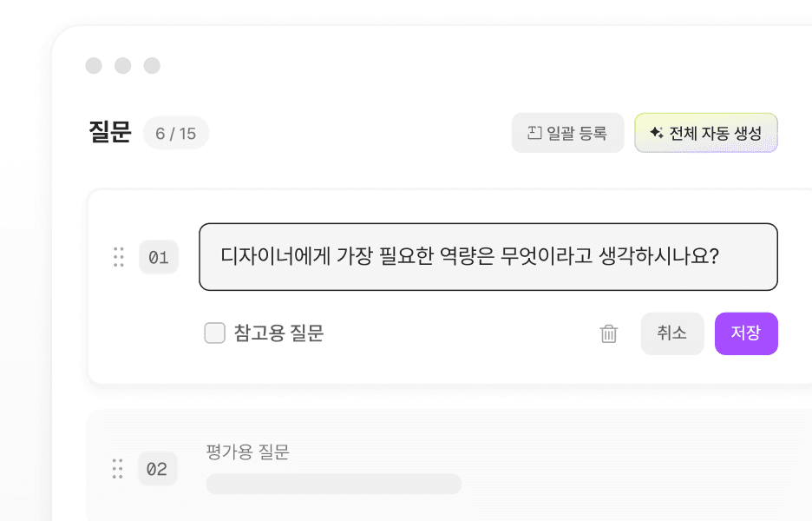812x521 pixels.
Task: Click the upload icon in 일괄 등록
Action: pyautogui.click(x=534, y=133)
